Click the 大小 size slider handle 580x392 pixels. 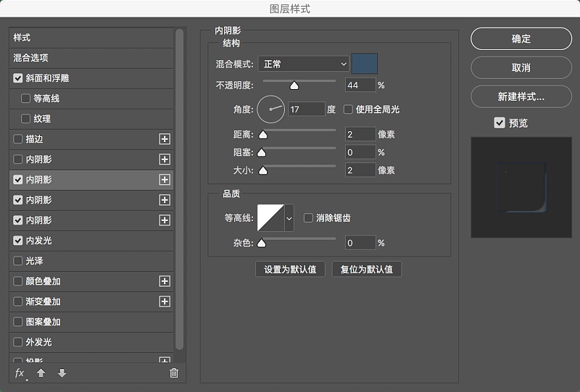tap(263, 170)
